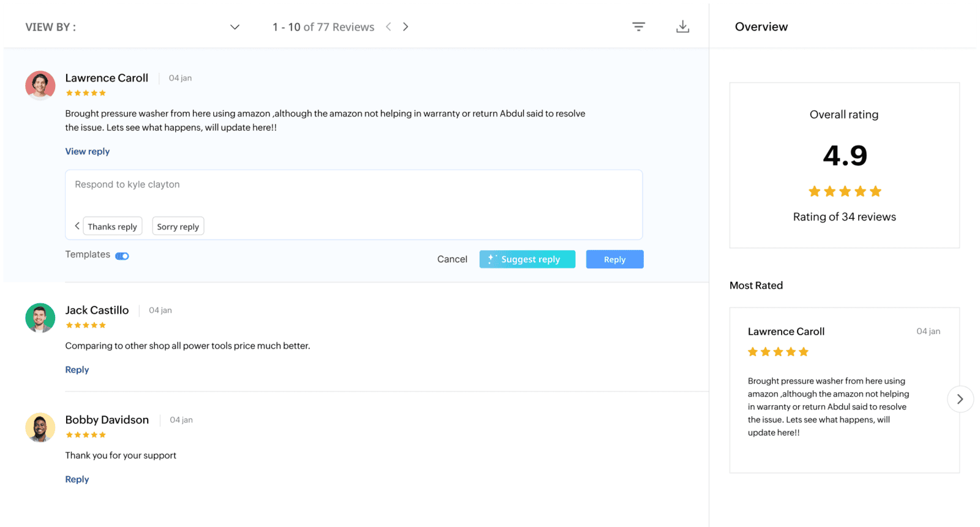980x527 pixels.
Task: Go to previous page of reviews
Action: click(x=388, y=27)
